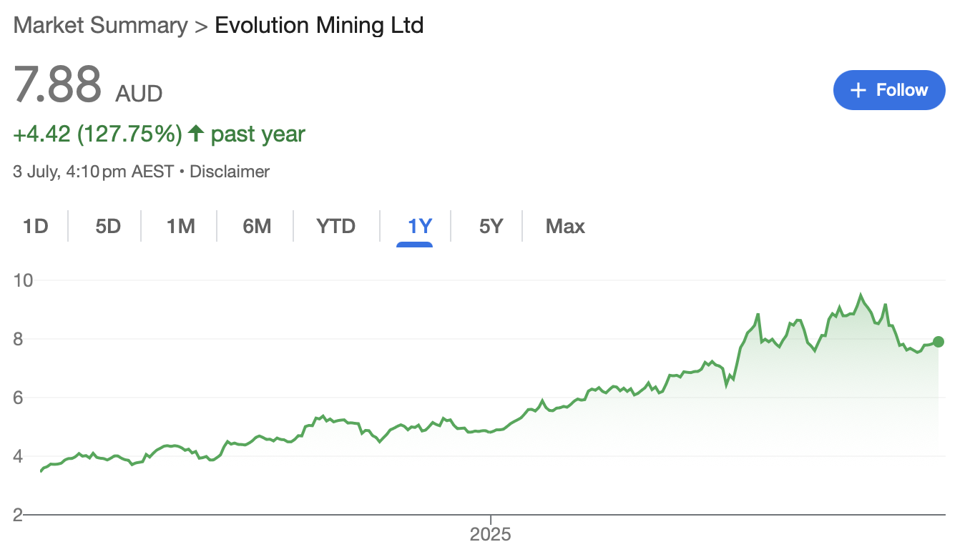
Task: Click the green up arrow icon
Action: pos(196,134)
